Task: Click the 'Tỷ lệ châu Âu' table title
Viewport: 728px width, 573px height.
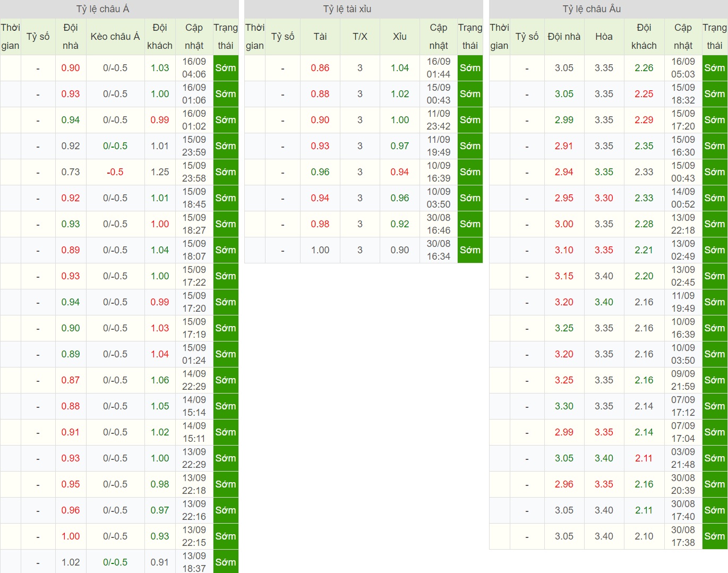Action: tap(592, 9)
